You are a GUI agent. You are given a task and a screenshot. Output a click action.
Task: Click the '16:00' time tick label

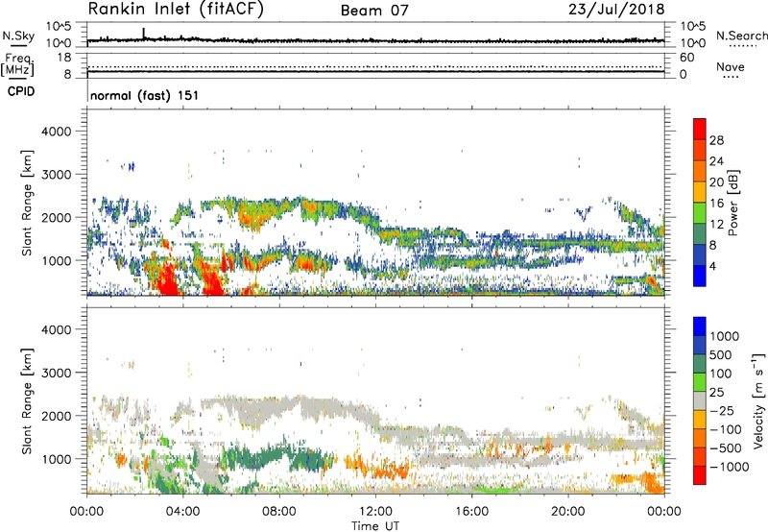[x=471, y=512]
